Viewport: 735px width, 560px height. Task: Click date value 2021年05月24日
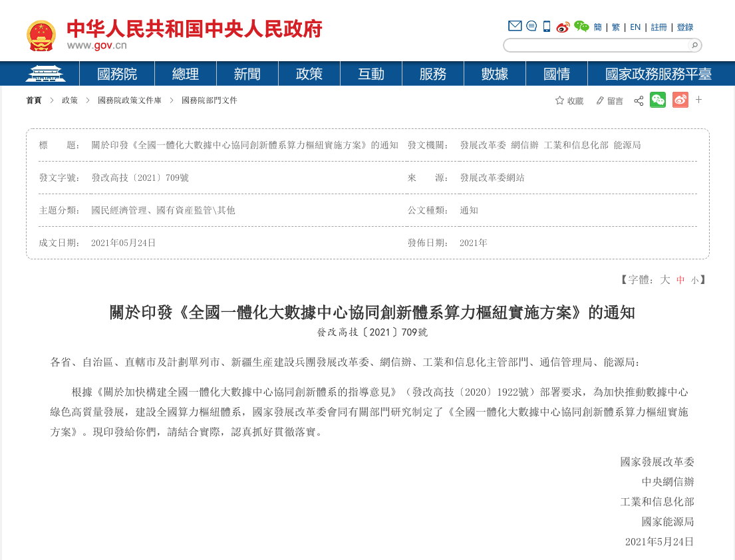[x=123, y=243]
